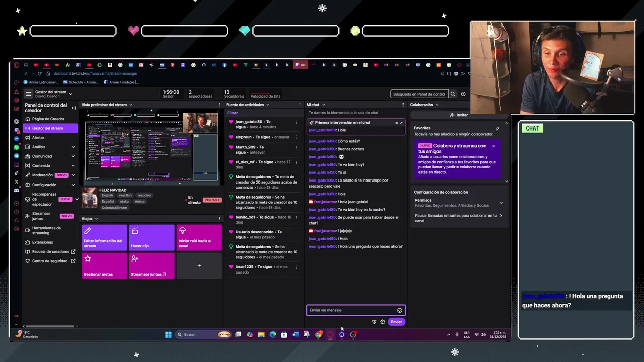Click the Invitar collaborator button
Image resolution: width=644 pixels, height=362 pixels.
[x=459, y=115]
